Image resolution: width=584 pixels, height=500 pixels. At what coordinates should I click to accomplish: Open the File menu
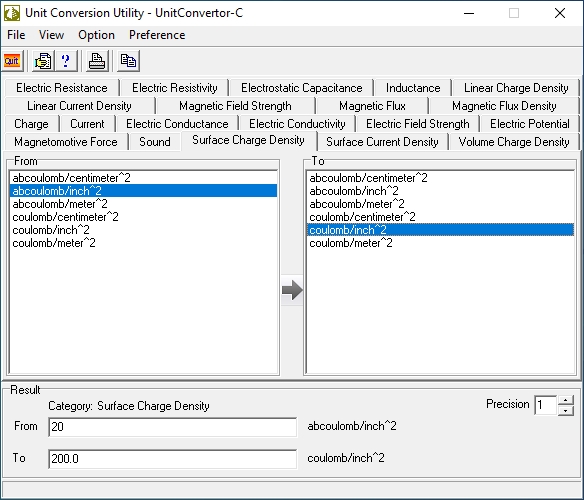pyautogui.click(x=16, y=35)
